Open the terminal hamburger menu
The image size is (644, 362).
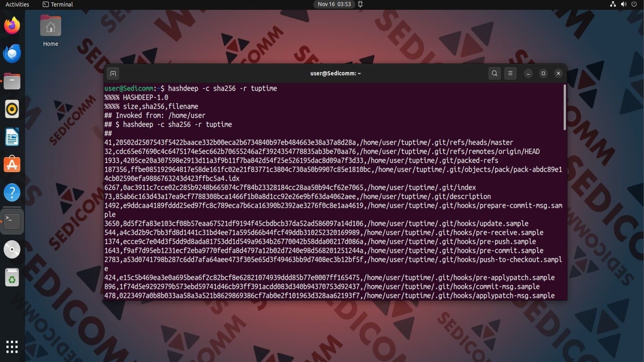coord(510,73)
